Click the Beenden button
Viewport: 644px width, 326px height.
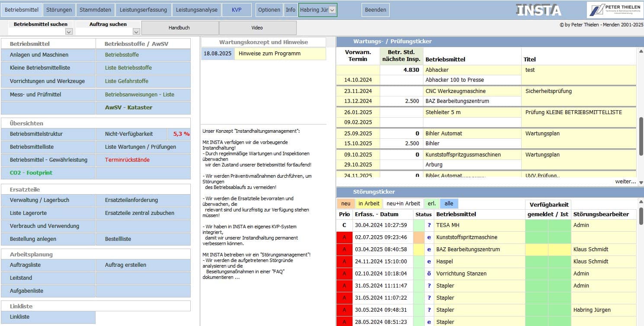(375, 10)
